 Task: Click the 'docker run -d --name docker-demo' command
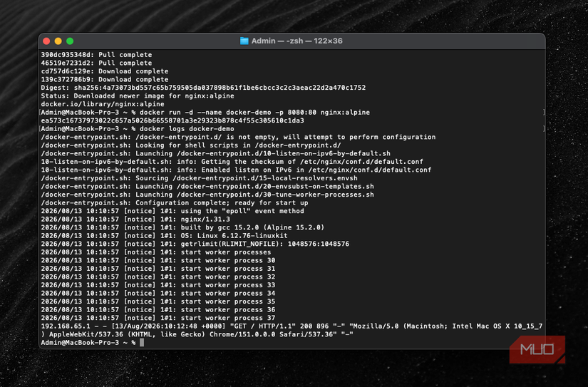click(254, 113)
